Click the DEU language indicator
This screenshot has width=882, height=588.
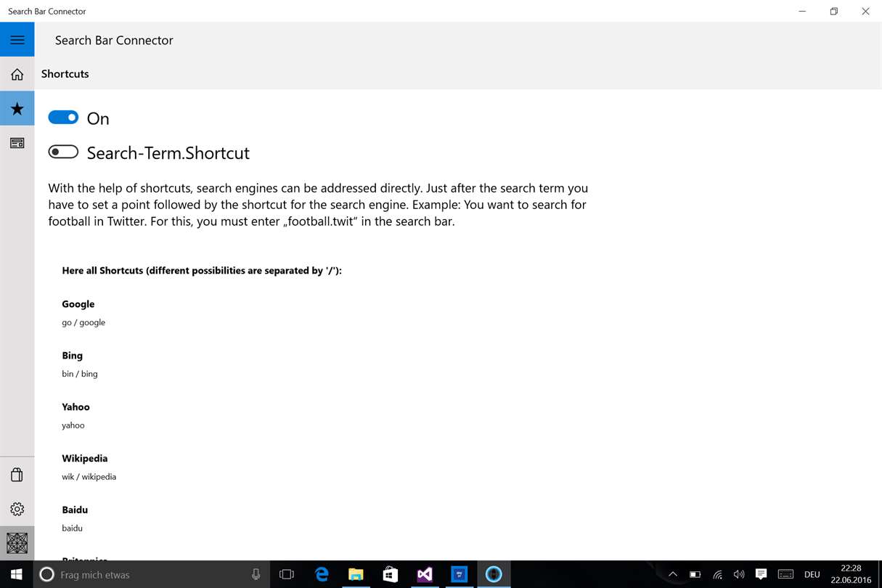pyautogui.click(x=812, y=574)
